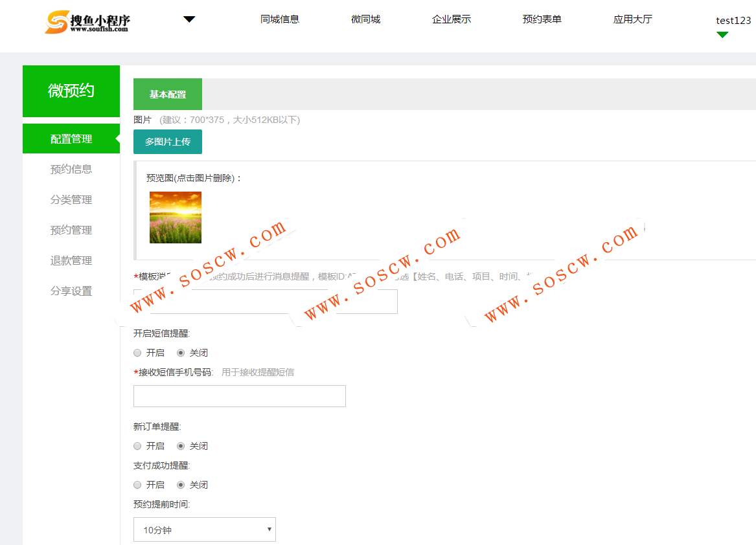Click the 用于接收提醒短信 hint text
The width and height of the screenshot is (756, 545).
(257, 372)
